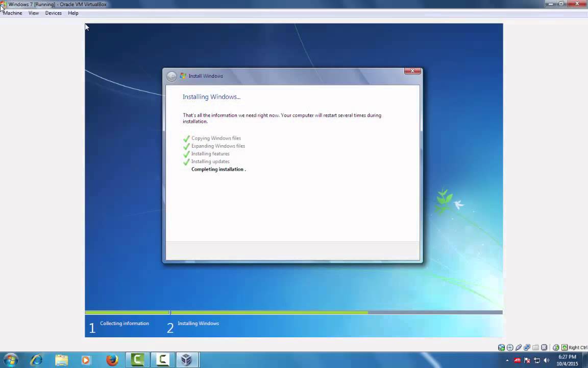588x368 pixels.
Task: Click the USB devices status icon
Action: coord(519,348)
